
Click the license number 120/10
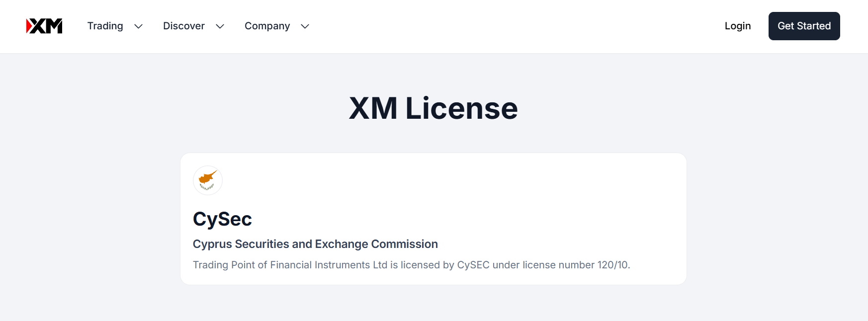pos(613,265)
